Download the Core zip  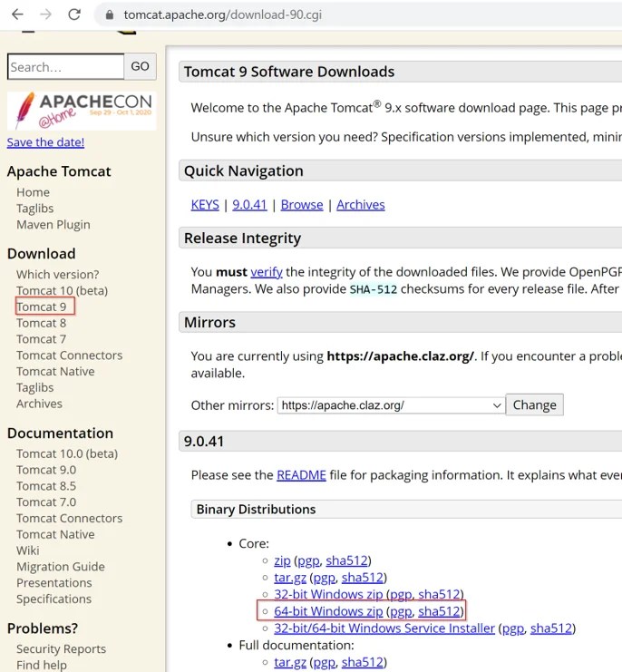click(x=282, y=560)
